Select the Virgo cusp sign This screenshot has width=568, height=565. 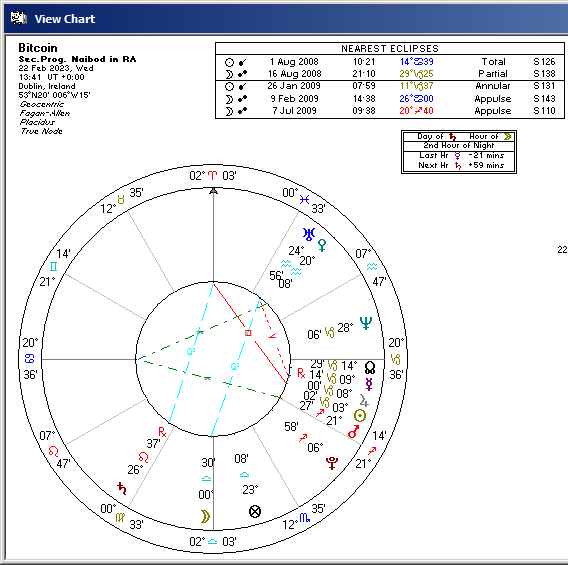tap(120, 517)
